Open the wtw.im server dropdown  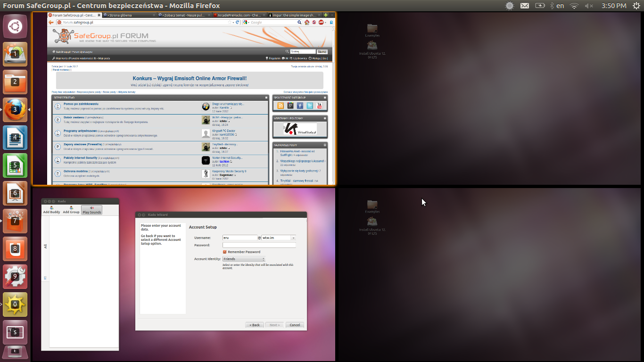click(x=293, y=238)
